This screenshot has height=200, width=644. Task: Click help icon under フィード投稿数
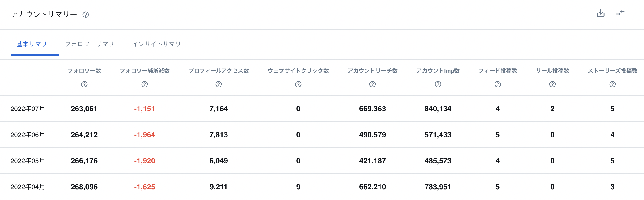click(x=498, y=84)
